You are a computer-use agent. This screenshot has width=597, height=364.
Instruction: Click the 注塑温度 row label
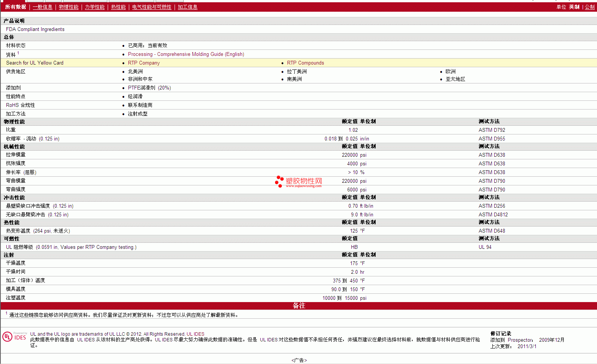(15, 298)
